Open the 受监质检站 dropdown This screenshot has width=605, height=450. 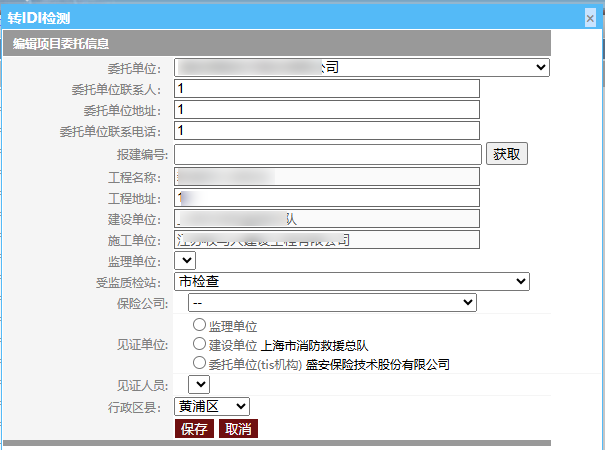click(352, 282)
